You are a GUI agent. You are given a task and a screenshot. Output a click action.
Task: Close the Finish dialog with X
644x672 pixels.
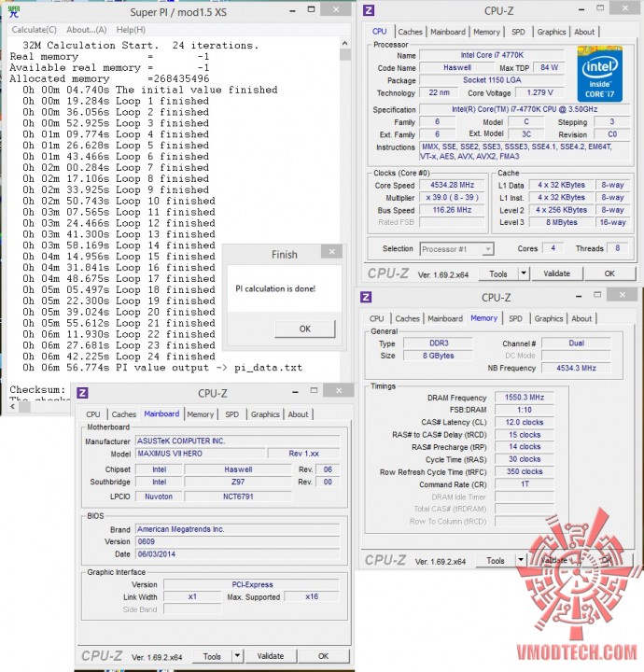tap(331, 252)
